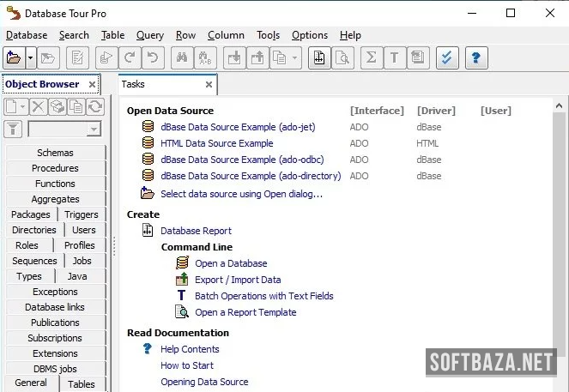This screenshot has height=392, width=569.
Task: Close the Tasks tab
Action: click(x=209, y=85)
